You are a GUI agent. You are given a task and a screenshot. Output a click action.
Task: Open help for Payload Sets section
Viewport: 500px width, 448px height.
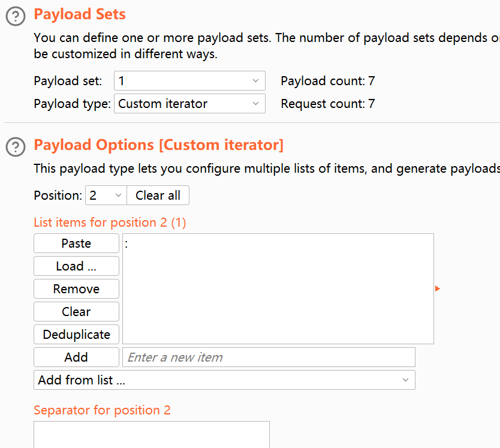coord(16,16)
